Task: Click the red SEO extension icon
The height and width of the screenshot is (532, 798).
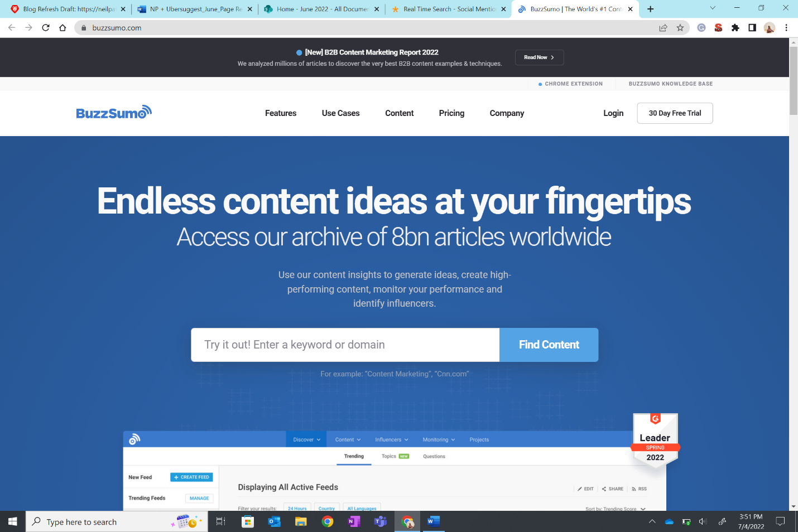Action: click(718, 27)
